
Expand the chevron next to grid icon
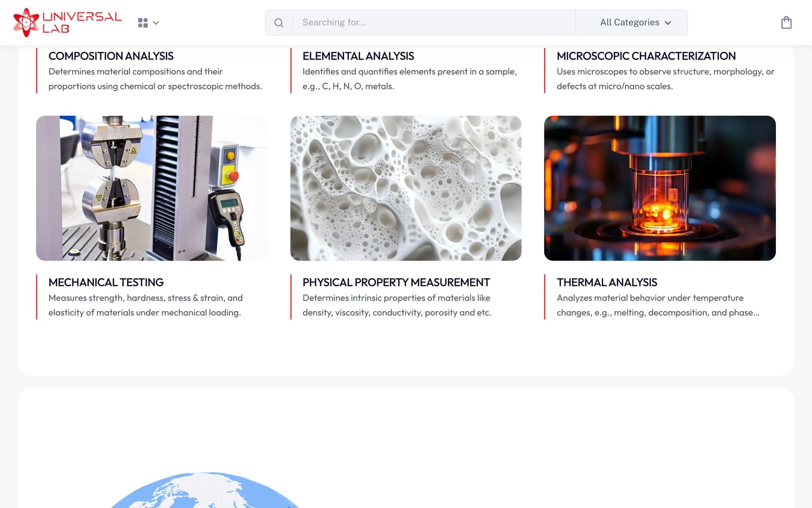point(156,23)
